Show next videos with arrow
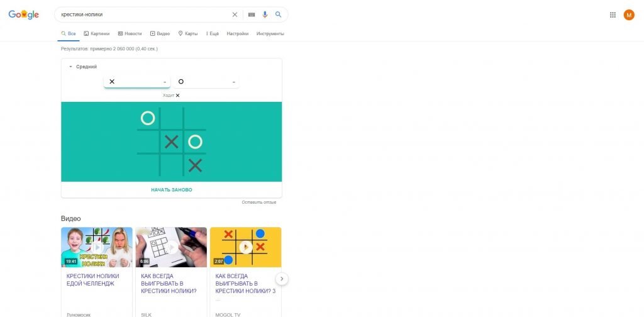644x317 pixels. [x=282, y=279]
